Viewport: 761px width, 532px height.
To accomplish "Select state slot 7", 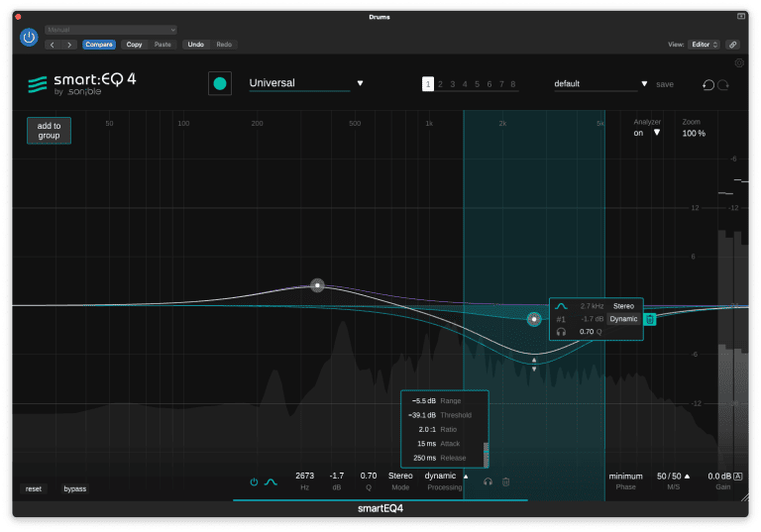I will pyautogui.click(x=501, y=84).
